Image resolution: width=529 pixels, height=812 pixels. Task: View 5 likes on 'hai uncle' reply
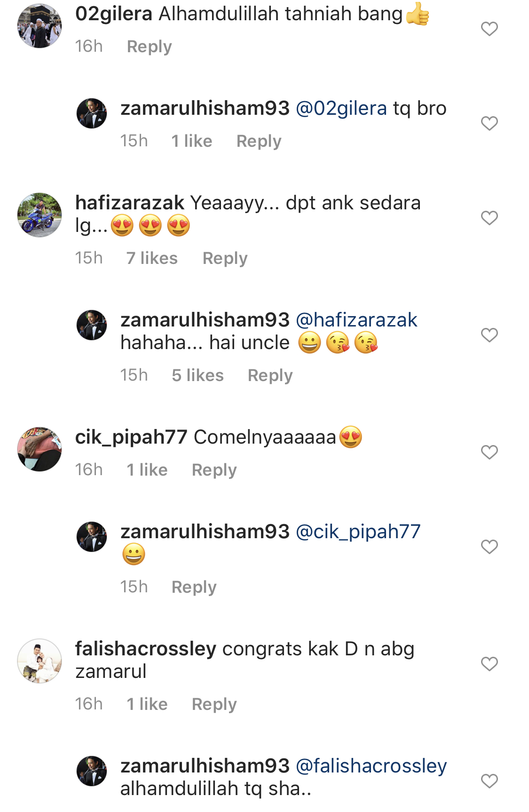click(x=197, y=375)
